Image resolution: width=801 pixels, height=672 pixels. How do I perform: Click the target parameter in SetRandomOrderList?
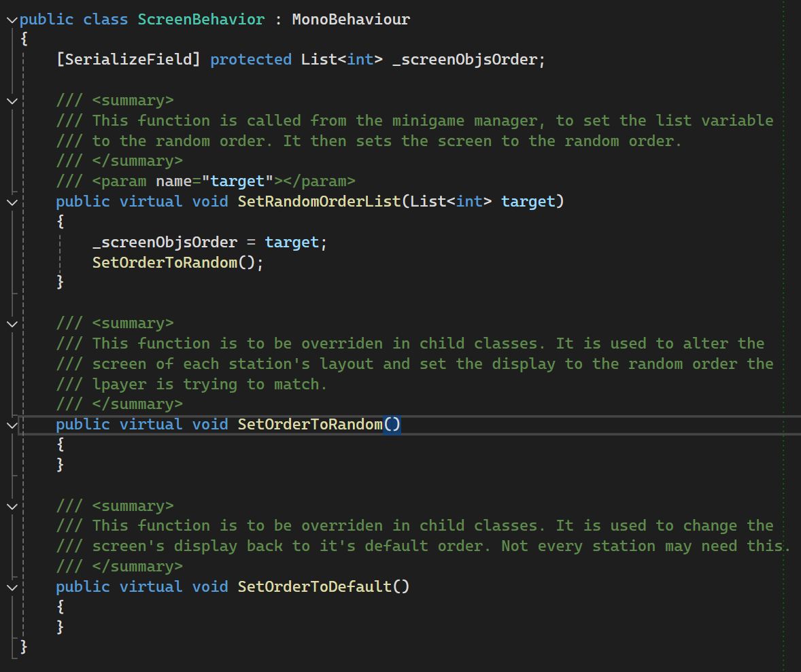coord(529,201)
